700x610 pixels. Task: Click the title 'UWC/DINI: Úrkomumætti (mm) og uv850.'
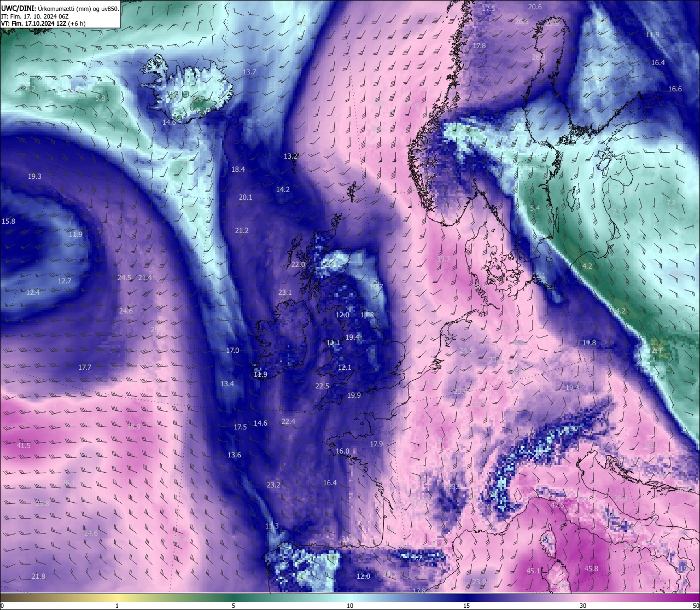click(60, 9)
